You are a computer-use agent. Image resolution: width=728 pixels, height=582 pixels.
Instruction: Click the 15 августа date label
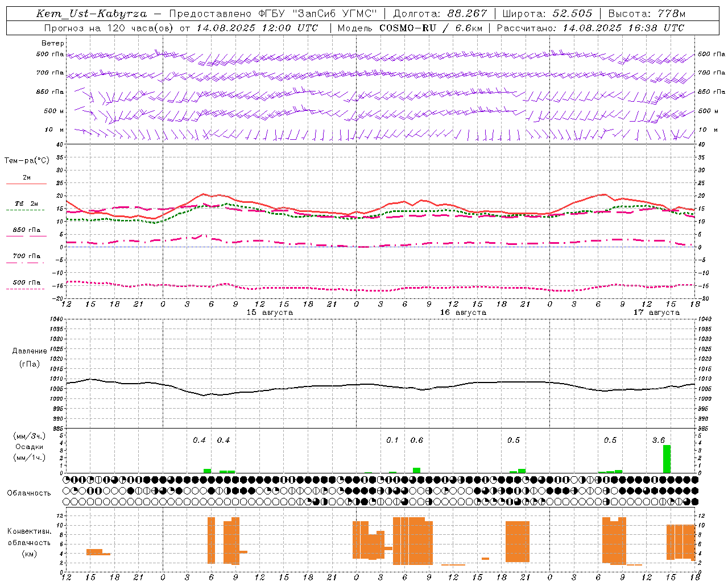270,313
